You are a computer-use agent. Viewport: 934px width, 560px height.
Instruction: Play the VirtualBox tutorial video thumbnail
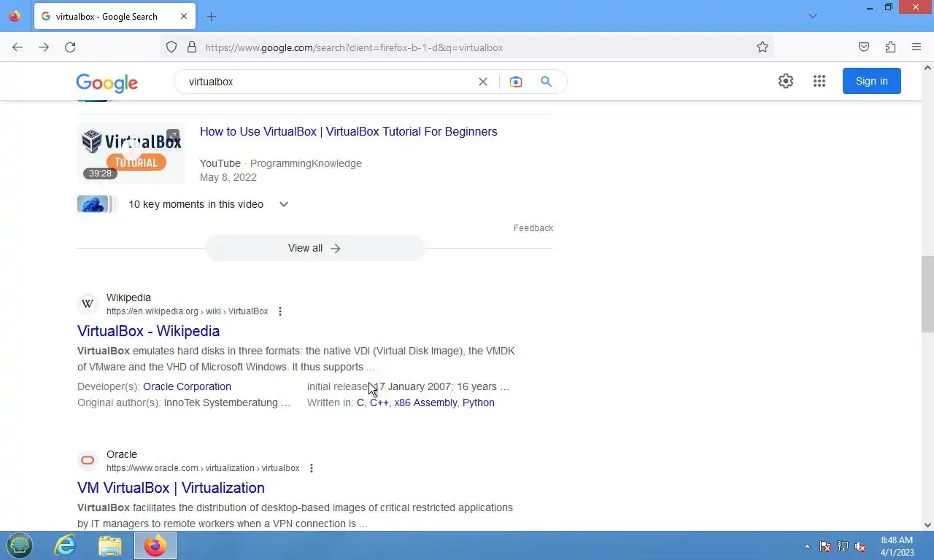131,152
